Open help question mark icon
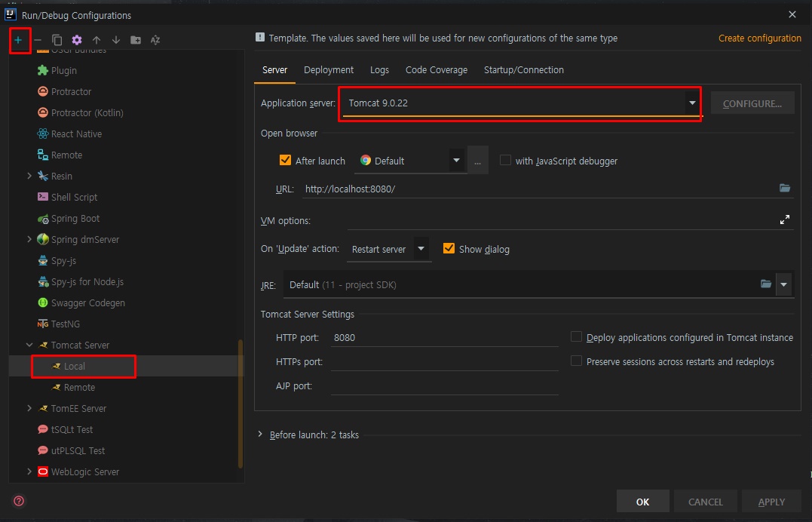The image size is (812, 522). 19,501
